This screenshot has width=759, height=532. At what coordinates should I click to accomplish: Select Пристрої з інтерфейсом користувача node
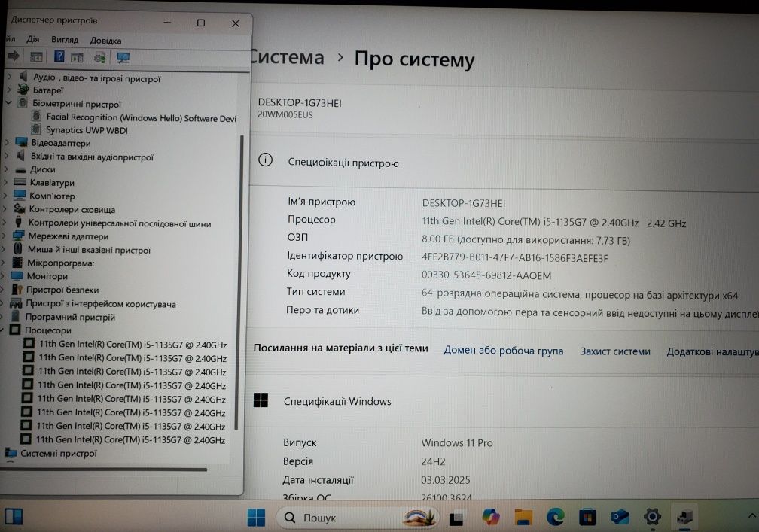point(101,304)
